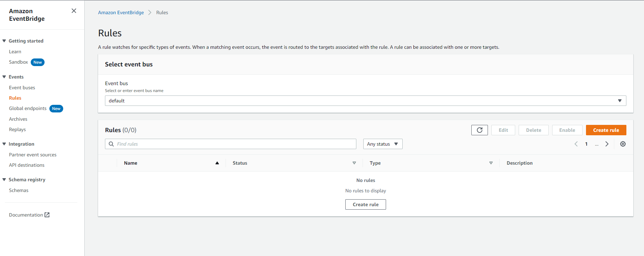Close the Amazon EventBridge sidebar
Screen dimensions: 644x256
(x=74, y=11)
